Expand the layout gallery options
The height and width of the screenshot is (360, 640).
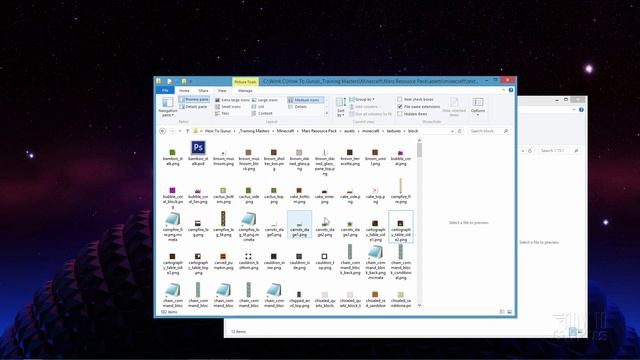[327, 114]
